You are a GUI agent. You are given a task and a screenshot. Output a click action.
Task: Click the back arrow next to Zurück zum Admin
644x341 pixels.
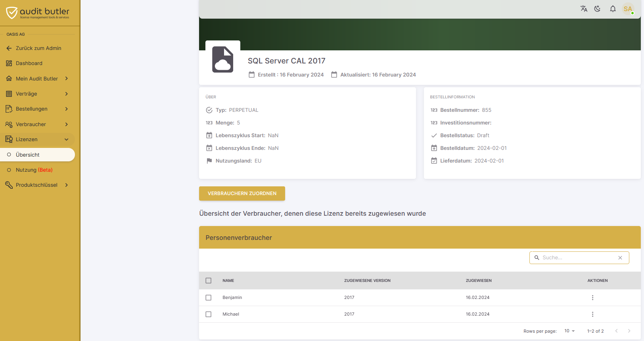coord(9,48)
